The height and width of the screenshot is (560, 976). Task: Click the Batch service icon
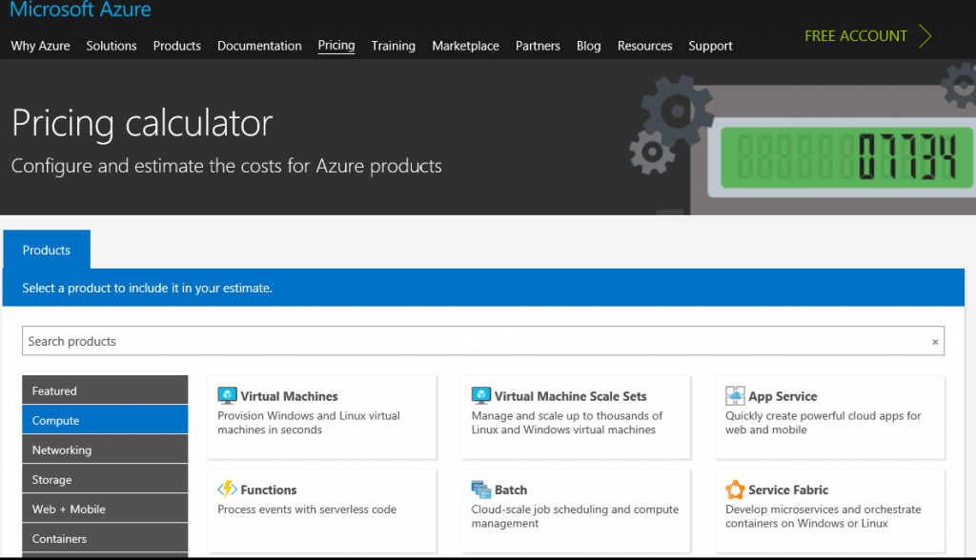pyautogui.click(x=481, y=490)
